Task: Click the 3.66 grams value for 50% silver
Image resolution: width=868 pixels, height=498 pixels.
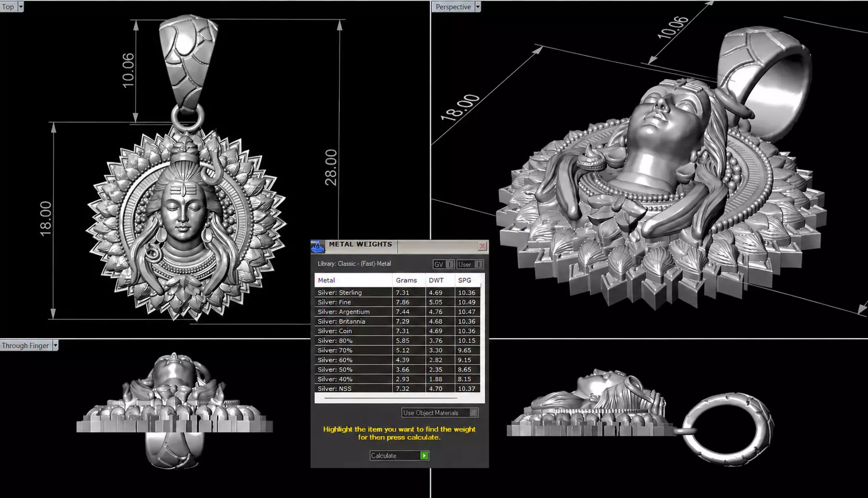Action: (403, 369)
